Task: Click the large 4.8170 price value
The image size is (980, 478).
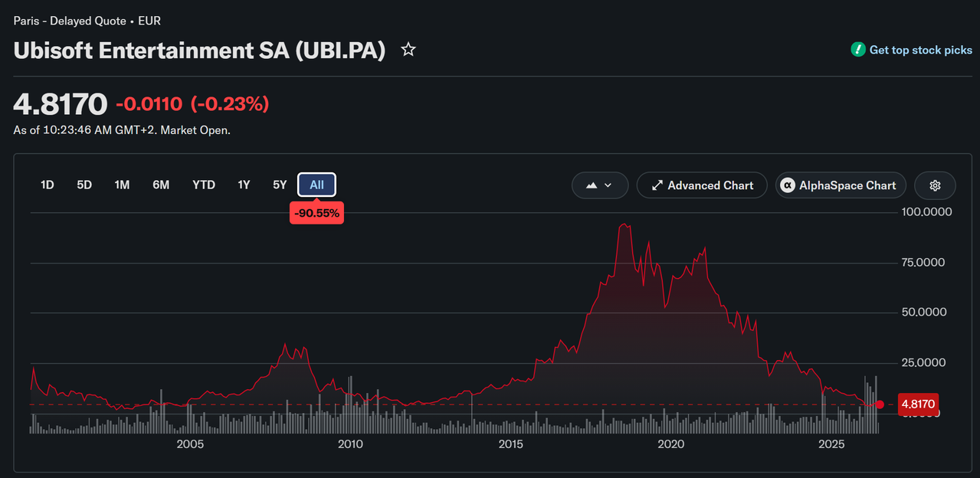Action: pos(61,104)
